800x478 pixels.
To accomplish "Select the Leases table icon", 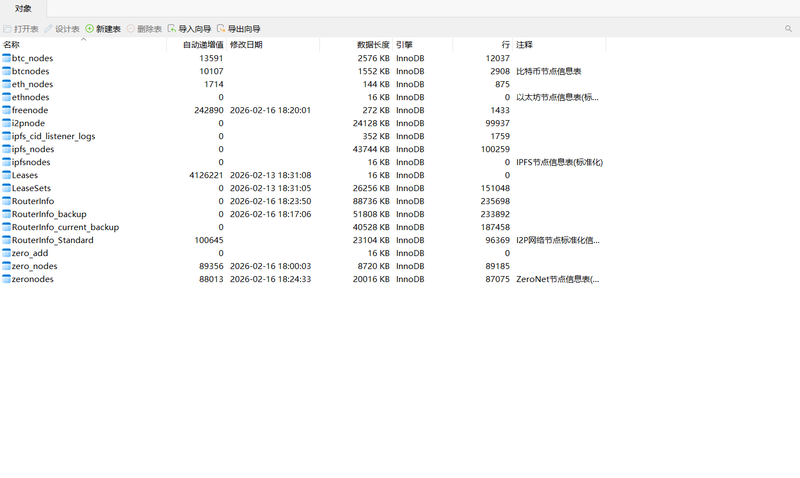I will 6,175.
